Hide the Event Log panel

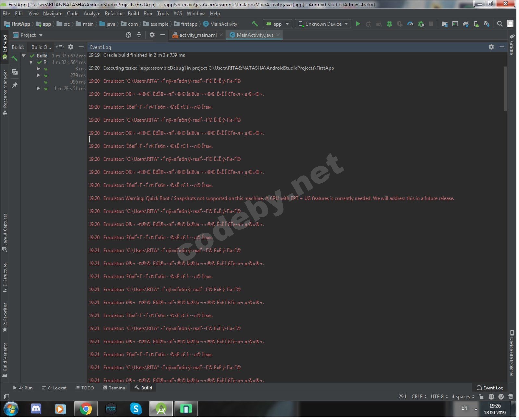(502, 47)
